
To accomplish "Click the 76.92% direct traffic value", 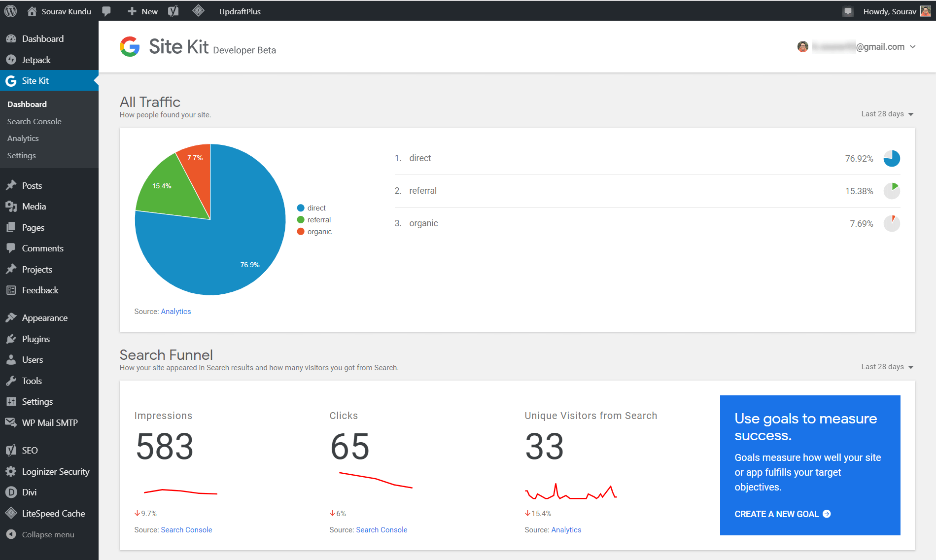I will (x=859, y=159).
